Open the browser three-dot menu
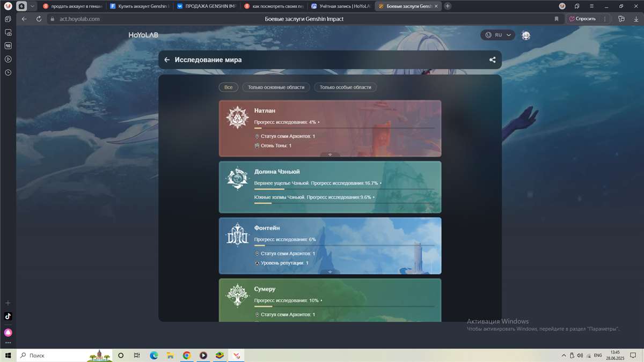This screenshot has width=644, height=362. (605, 19)
